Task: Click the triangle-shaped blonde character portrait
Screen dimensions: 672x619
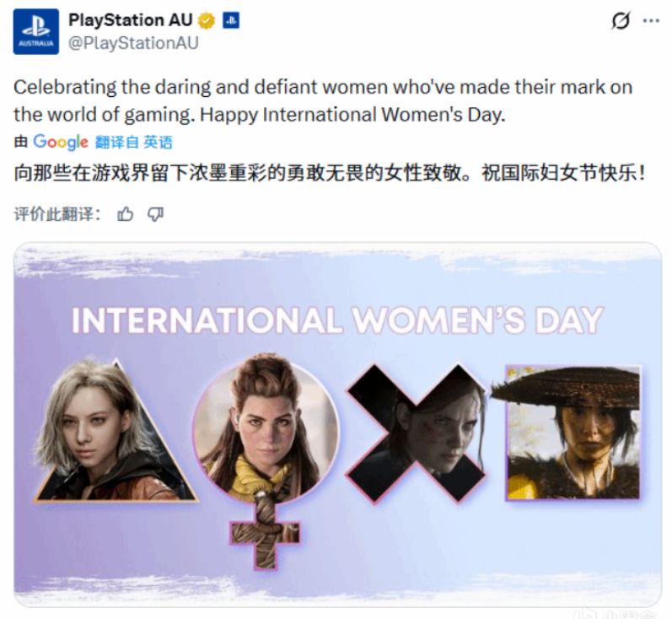Action: (x=113, y=431)
